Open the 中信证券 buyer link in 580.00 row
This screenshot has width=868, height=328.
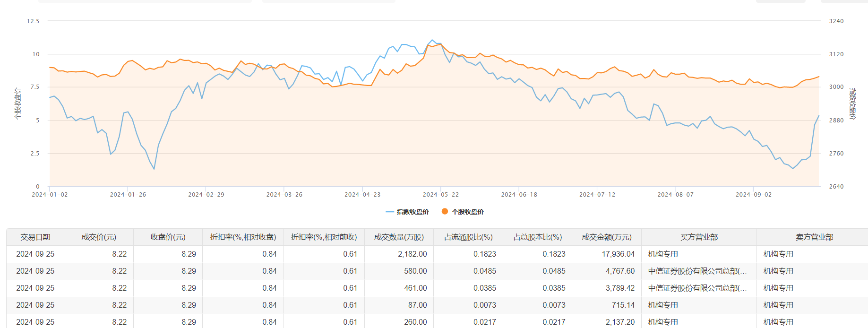pos(697,271)
